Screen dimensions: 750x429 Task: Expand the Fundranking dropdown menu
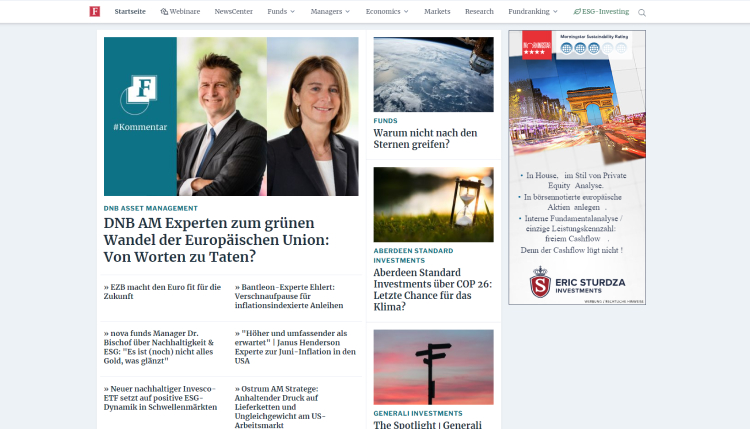[533, 11]
